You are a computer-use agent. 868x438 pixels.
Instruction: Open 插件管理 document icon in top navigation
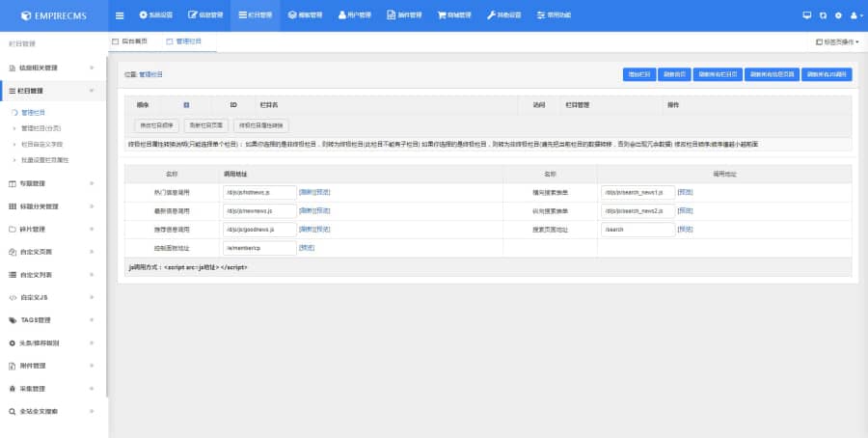pos(392,14)
